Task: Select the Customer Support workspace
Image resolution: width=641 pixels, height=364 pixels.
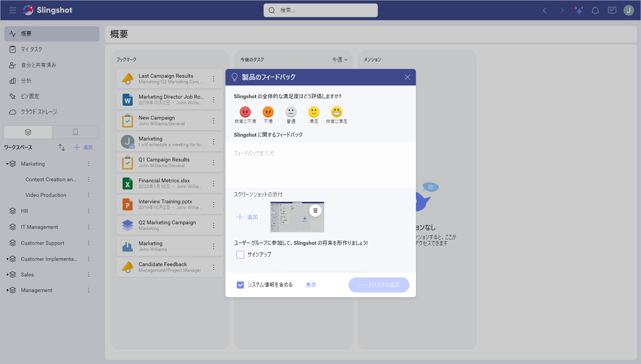Action: pyautogui.click(x=42, y=243)
